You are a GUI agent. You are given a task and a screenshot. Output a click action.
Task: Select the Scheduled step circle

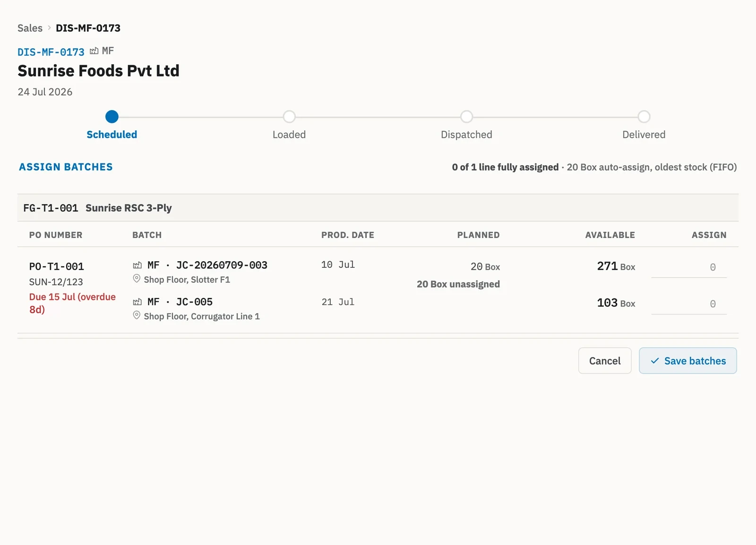[112, 117]
